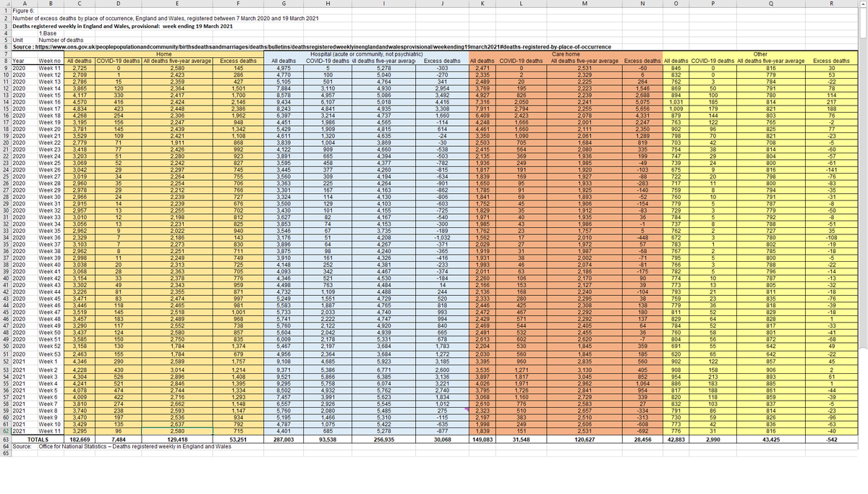This screenshot has width=868, height=494.
Task: Select hospital total all deaths 287,003
Action: (281, 439)
